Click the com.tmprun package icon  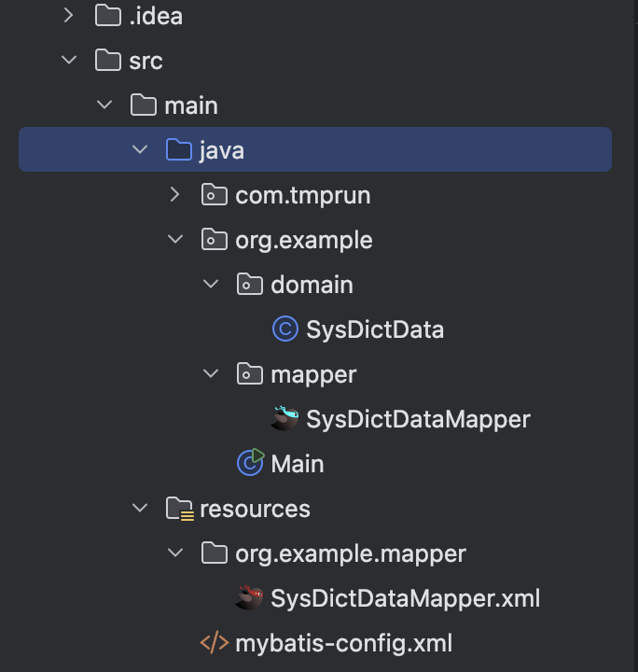pyautogui.click(x=215, y=194)
